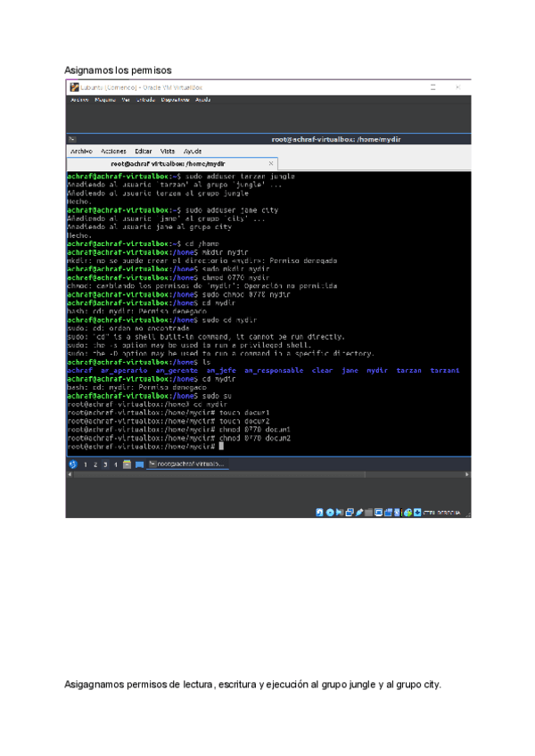Open the Lubuntu start menu icon

pyautogui.click(x=73, y=464)
